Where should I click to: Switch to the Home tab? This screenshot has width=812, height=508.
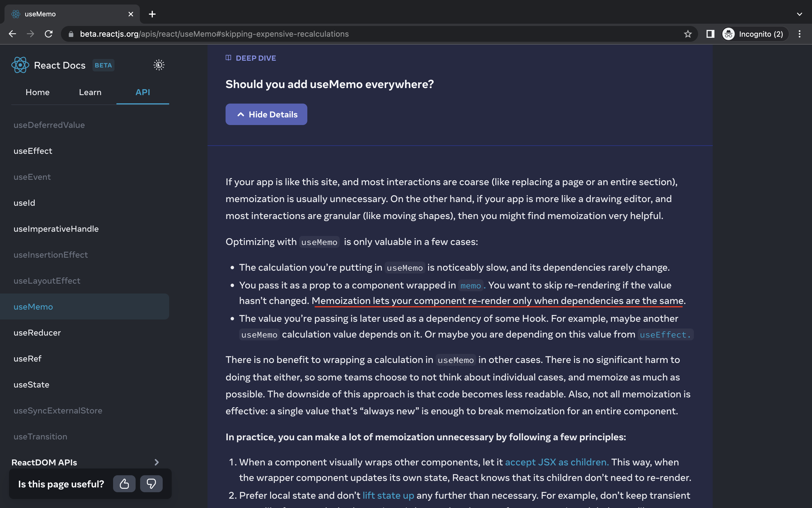(x=37, y=92)
